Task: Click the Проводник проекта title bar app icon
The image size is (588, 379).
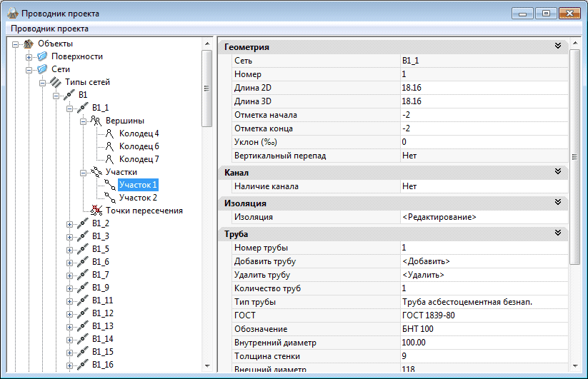Action: point(12,14)
